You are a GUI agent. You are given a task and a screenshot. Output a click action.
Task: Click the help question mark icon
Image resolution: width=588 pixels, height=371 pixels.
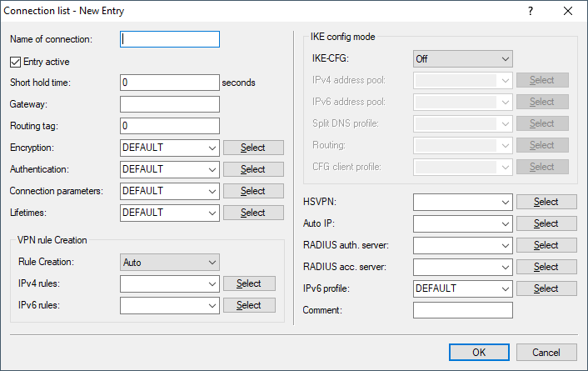pyautogui.click(x=531, y=12)
